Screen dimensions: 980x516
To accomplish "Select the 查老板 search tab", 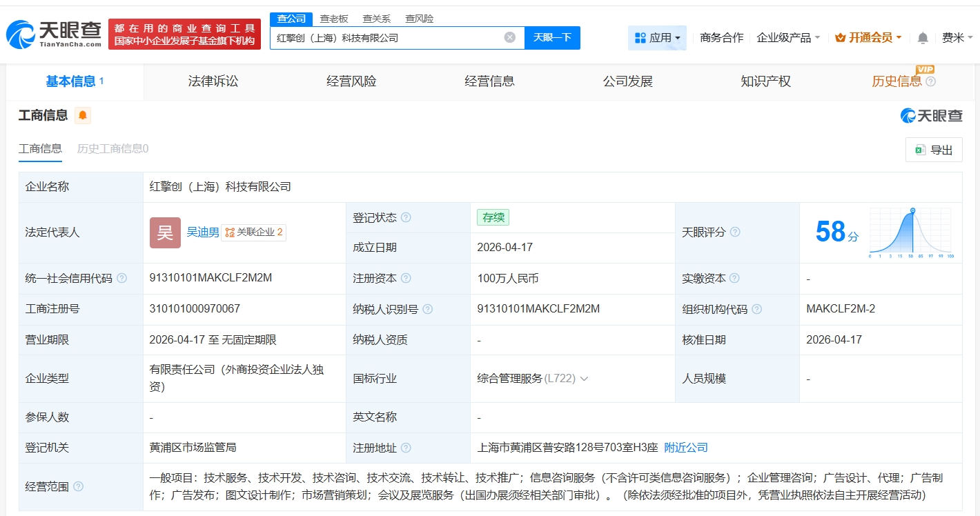I will coord(334,19).
